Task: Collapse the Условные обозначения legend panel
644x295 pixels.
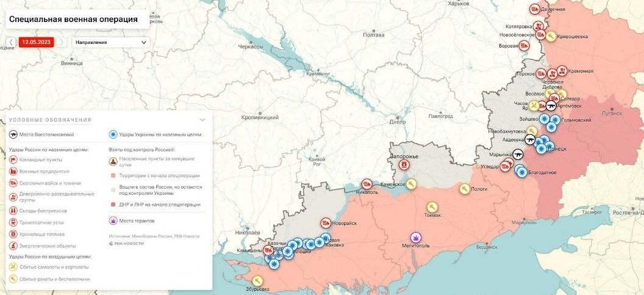Action: [202, 120]
